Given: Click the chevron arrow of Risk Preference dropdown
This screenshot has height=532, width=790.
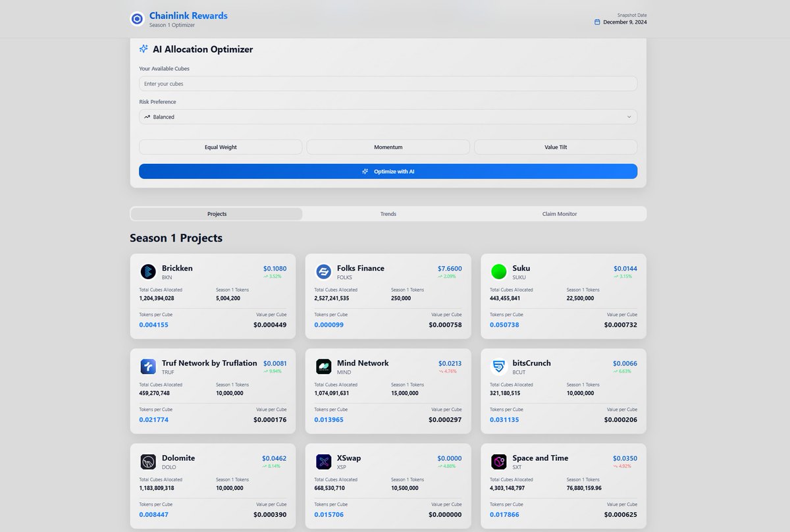Looking at the screenshot, I should pyautogui.click(x=629, y=117).
